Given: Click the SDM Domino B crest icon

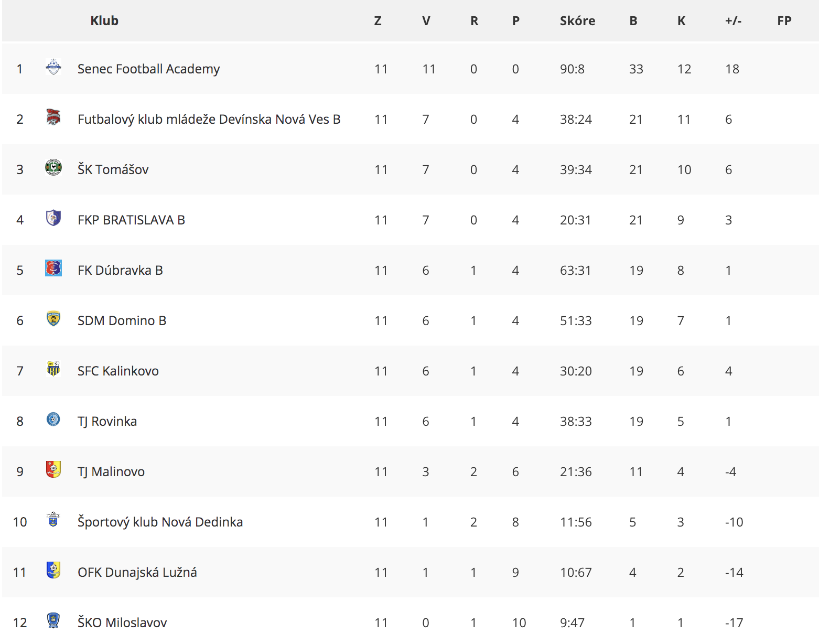Looking at the screenshot, I should click(x=53, y=319).
